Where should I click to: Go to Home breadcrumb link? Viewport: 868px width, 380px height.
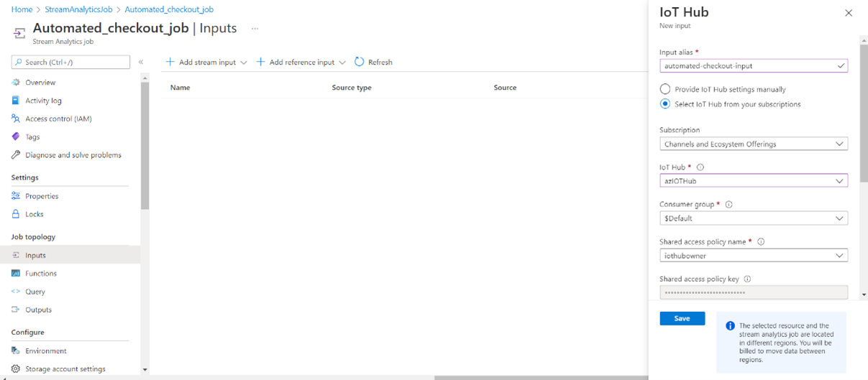click(22, 9)
